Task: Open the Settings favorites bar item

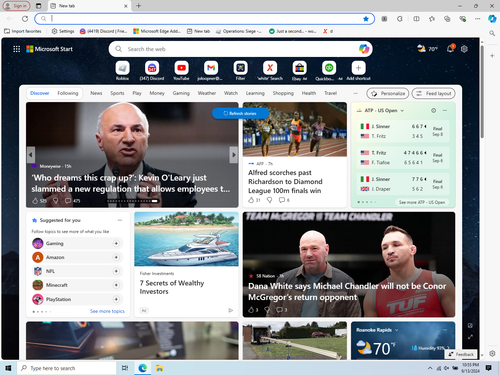Action: [x=63, y=31]
